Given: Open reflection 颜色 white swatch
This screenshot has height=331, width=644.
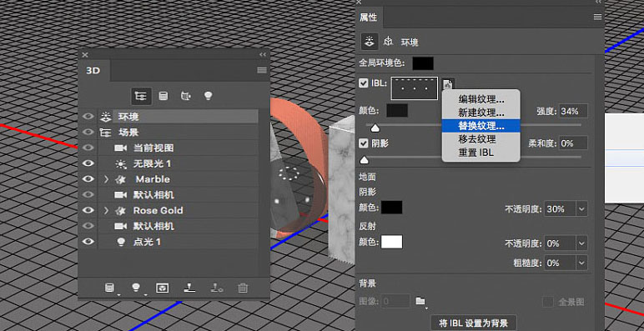Looking at the screenshot, I should 392,242.
